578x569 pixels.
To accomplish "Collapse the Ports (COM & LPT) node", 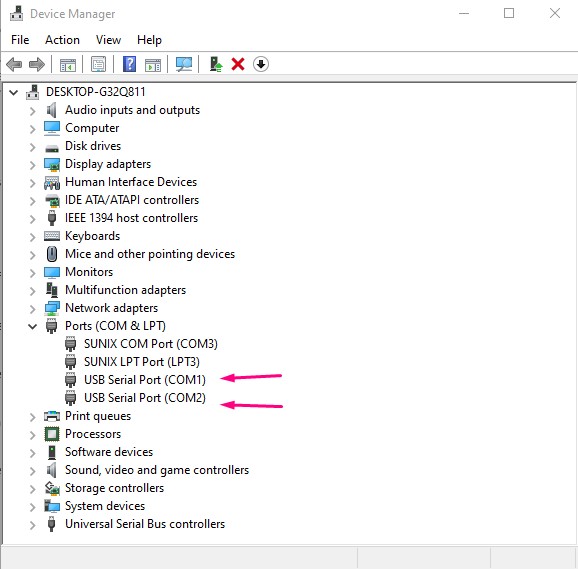I will (32, 326).
